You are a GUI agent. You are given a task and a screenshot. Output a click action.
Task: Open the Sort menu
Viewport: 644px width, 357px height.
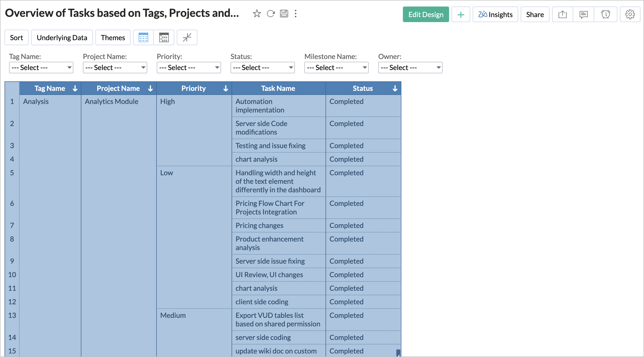(x=17, y=38)
